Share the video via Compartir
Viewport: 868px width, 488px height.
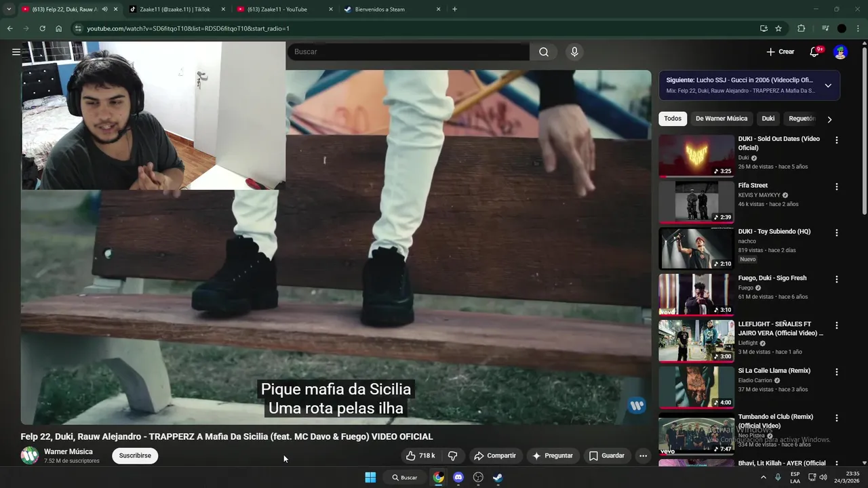[495, 455]
